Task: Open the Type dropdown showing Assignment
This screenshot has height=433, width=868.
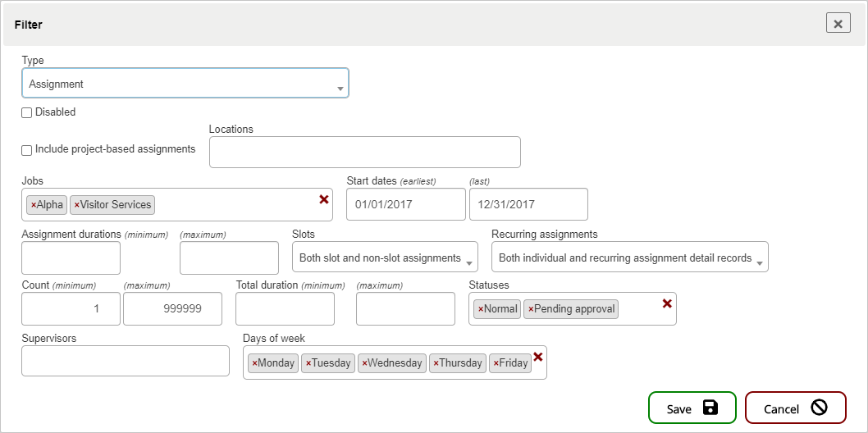Action: pos(185,84)
